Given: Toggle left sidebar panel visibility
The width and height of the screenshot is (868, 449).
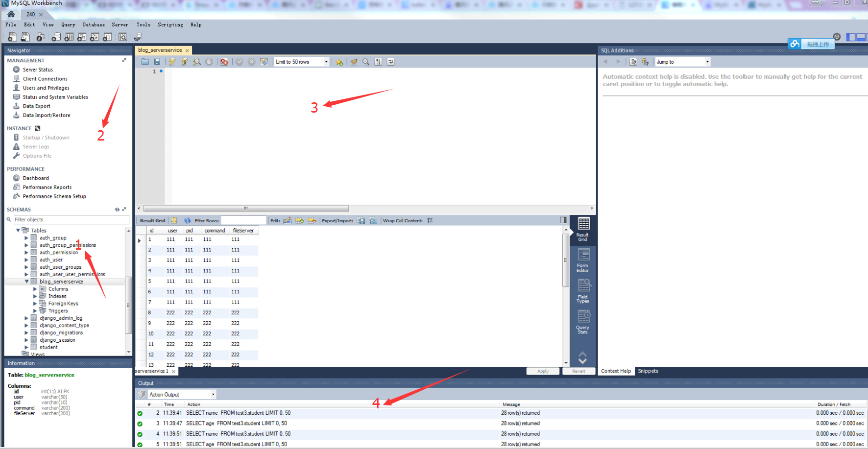Looking at the screenshot, I should coord(851,37).
